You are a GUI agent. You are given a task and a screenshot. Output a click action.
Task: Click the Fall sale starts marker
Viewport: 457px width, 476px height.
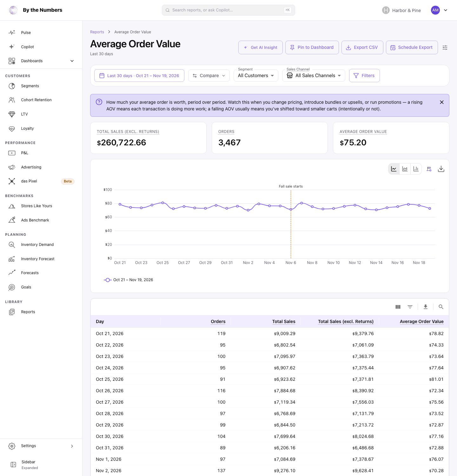291,186
